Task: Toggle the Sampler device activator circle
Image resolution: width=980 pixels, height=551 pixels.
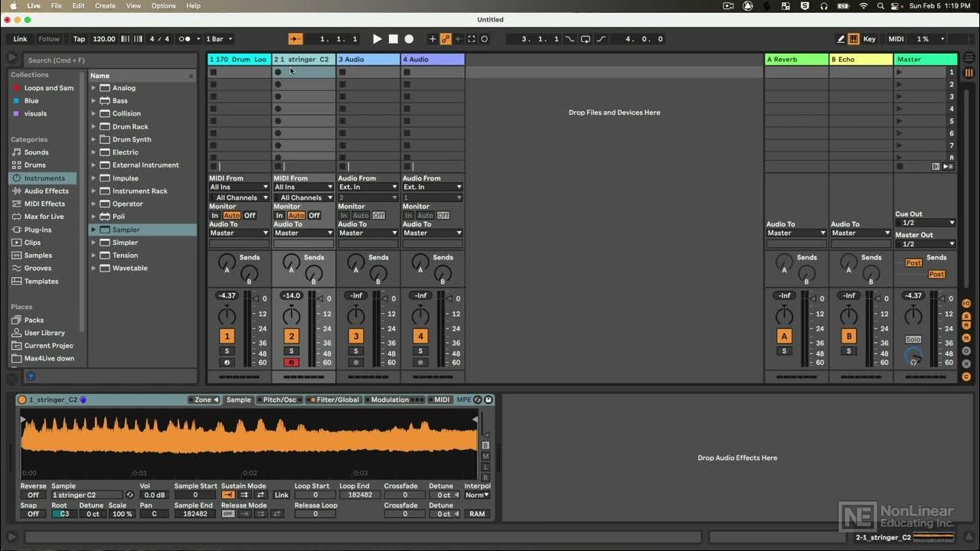Action: pyautogui.click(x=21, y=399)
